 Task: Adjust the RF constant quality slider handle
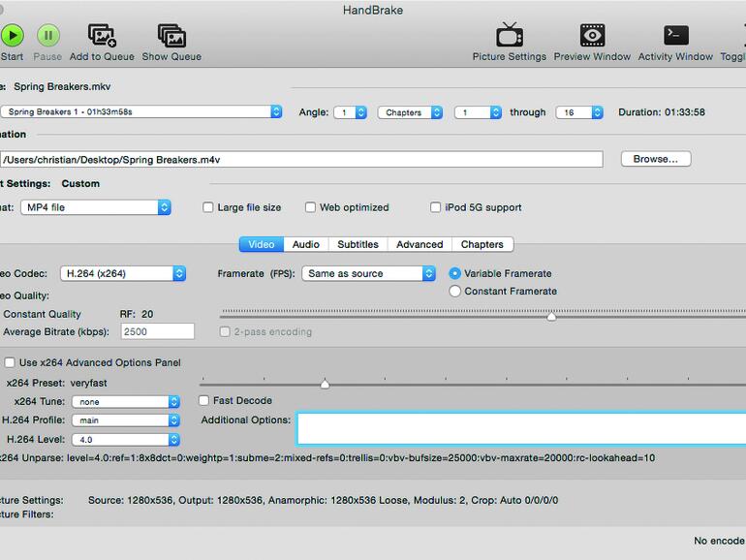[x=551, y=317]
